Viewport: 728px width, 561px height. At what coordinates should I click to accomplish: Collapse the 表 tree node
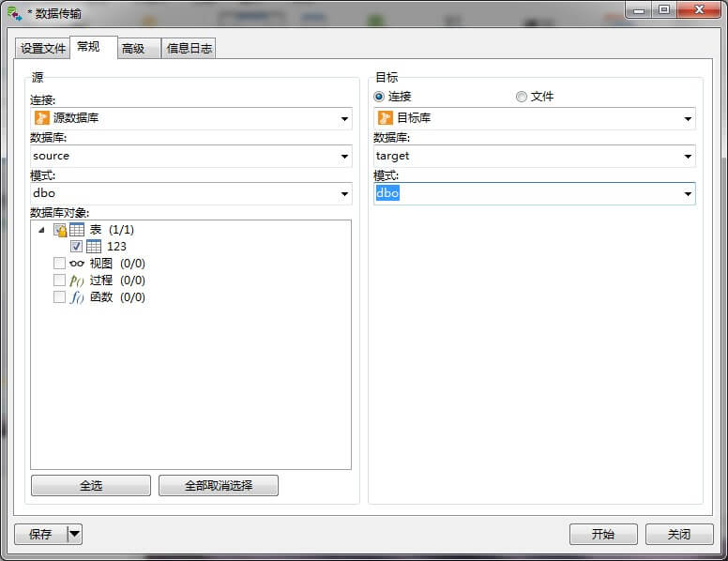click(41, 230)
